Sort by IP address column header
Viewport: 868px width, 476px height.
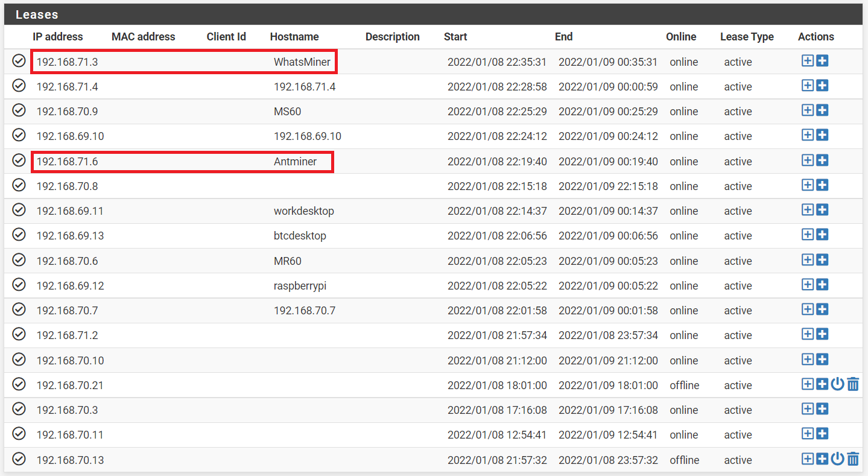tap(58, 37)
